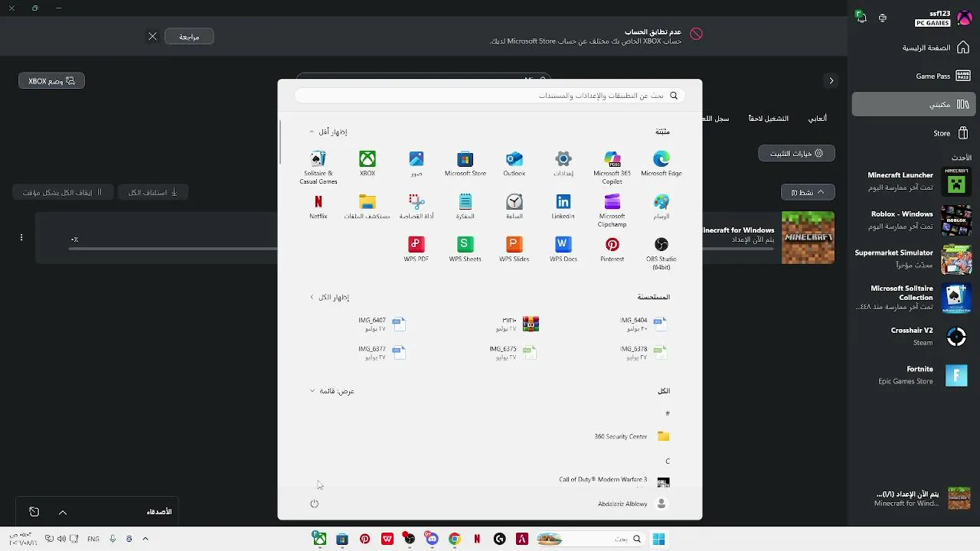The width and height of the screenshot is (980, 551).
Task: Expand the recommended section show-all link
Action: pos(329,297)
